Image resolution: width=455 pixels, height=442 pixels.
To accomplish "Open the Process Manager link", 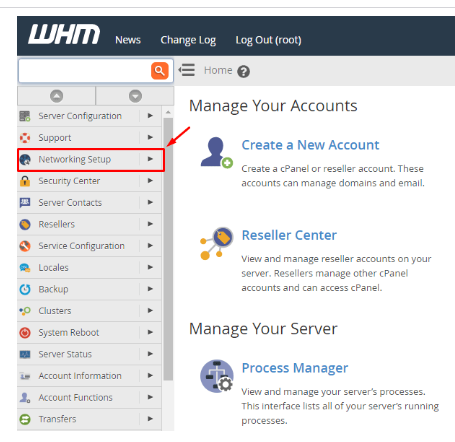I will tap(295, 368).
